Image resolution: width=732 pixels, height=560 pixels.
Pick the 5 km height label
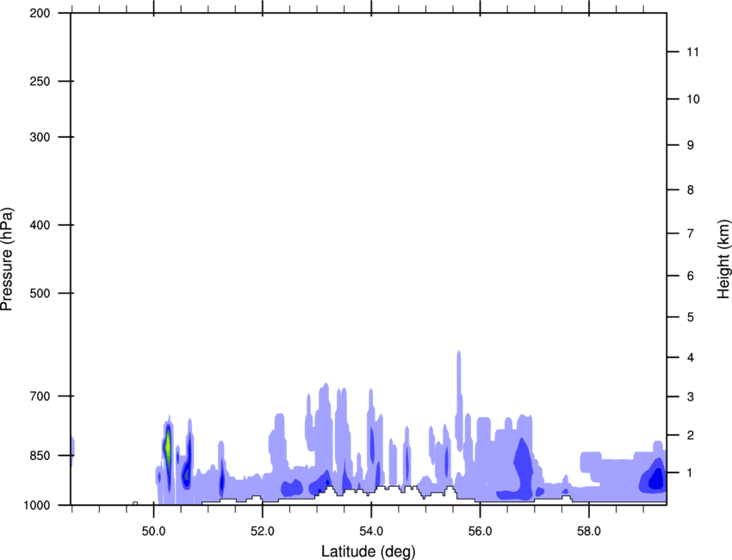pos(691,317)
